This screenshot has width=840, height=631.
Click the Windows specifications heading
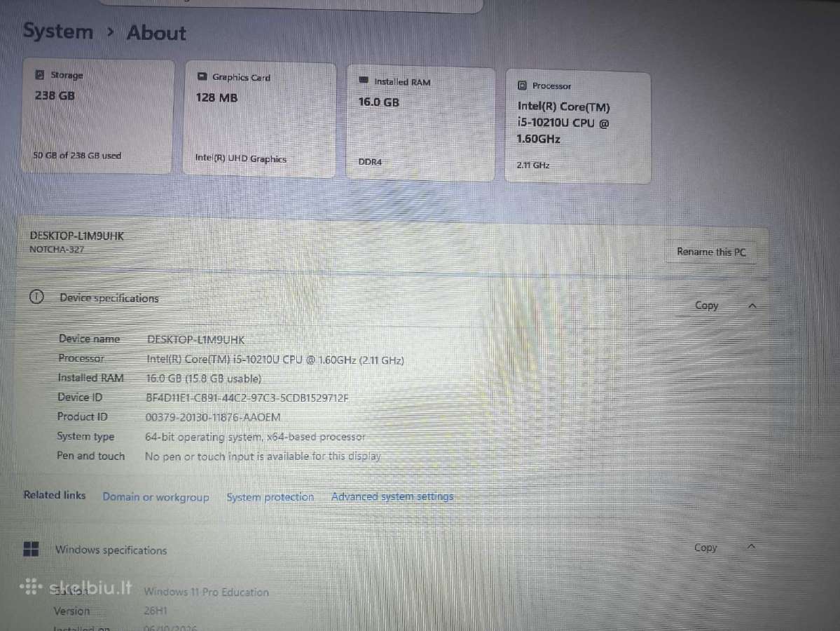pos(111,550)
